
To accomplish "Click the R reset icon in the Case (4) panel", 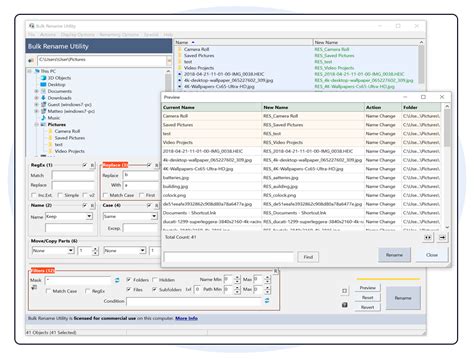I will tap(157, 205).
